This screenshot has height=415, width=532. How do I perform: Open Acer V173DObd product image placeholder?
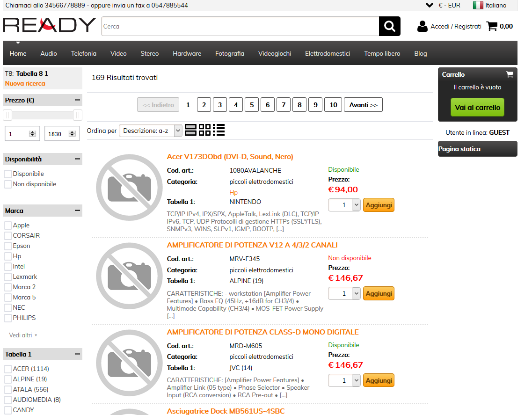(x=129, y=187)
